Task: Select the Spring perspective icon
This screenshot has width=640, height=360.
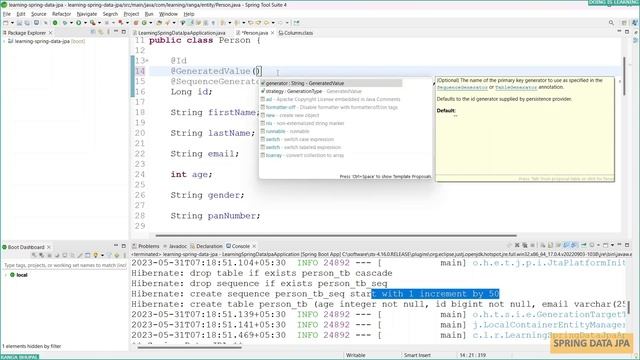Action: point(635,23)
